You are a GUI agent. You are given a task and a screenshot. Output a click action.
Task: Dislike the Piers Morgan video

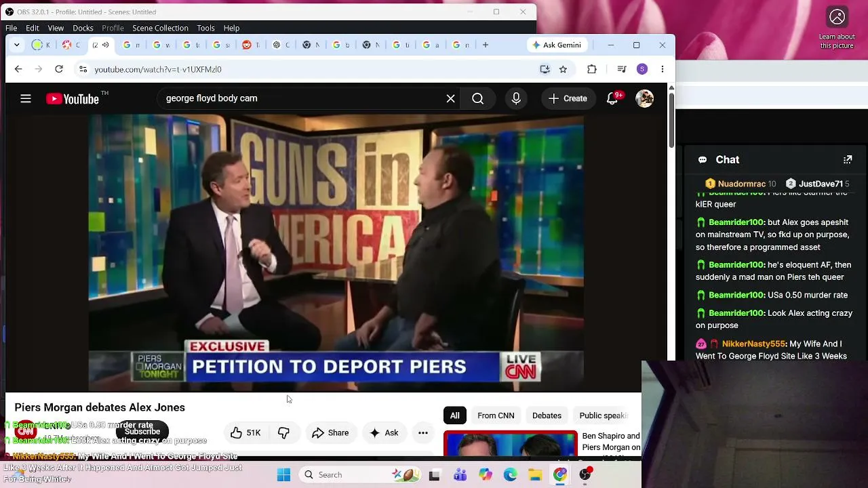pyautogui.click(x=283, y=433)
